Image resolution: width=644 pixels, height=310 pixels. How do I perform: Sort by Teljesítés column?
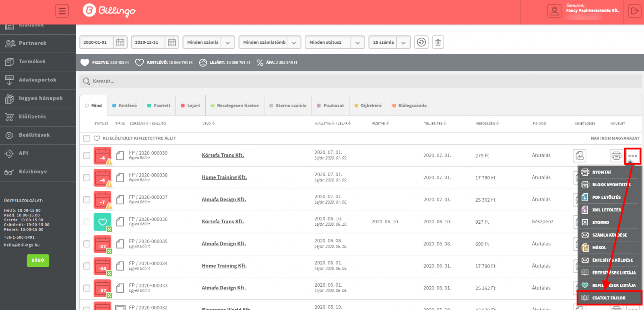pyautogui.click(x=435, y=123)
